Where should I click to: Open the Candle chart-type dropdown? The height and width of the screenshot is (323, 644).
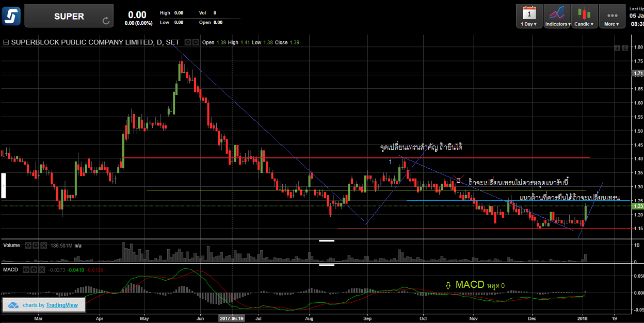coord(585,16)
